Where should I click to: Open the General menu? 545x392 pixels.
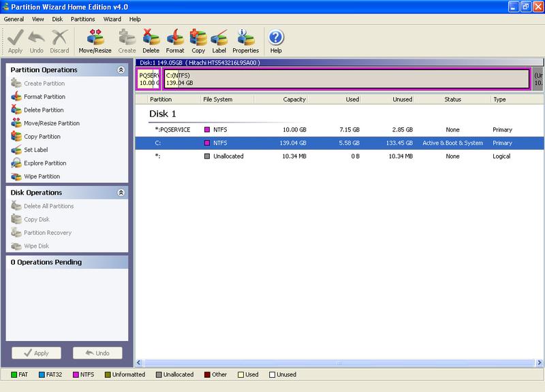[x=14, y=19]
